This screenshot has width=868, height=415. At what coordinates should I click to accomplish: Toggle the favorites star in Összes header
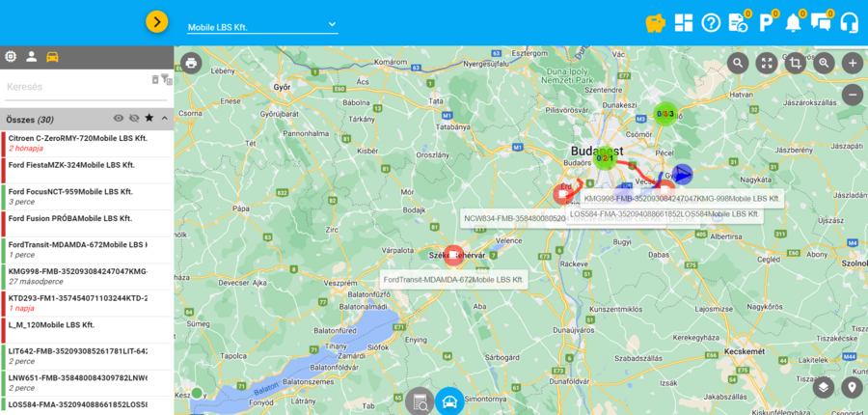click(149, 118)
